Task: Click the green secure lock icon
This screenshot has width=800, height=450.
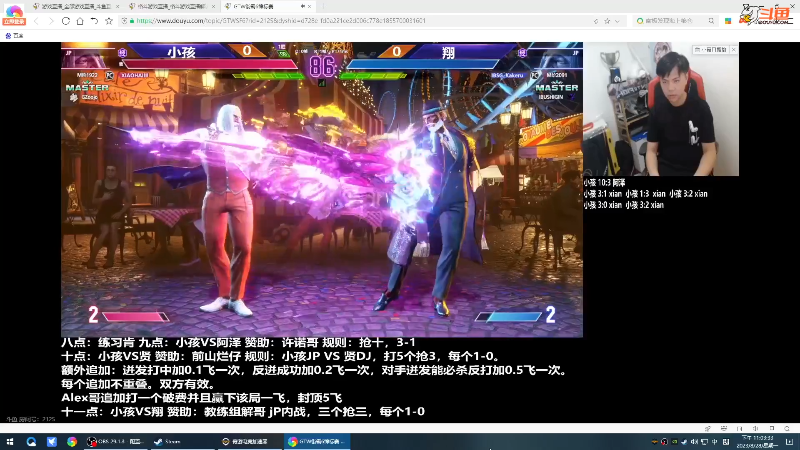Action: point(132,21)
